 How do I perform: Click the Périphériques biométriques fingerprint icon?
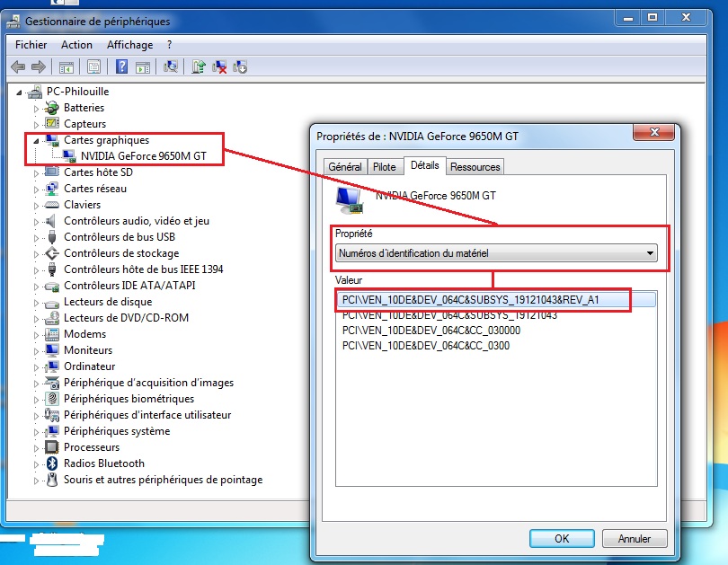point(52,399)
